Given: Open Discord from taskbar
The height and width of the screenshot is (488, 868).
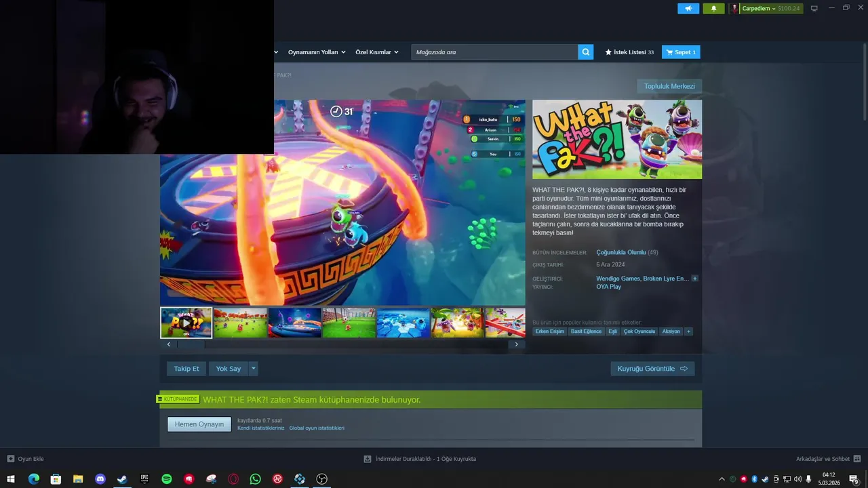Looking at the screenshot, I should (100, 479).
